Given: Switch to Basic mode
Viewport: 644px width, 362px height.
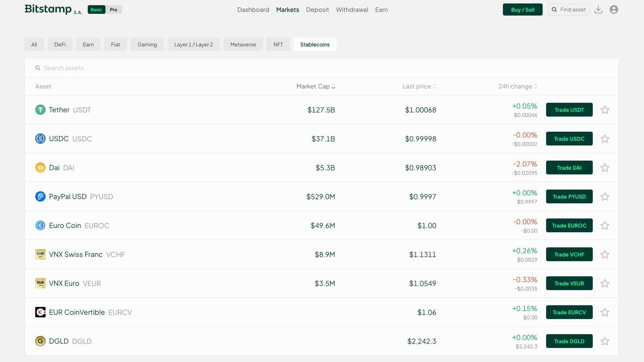Looking at the screenshot, I should tap(96, 9).
